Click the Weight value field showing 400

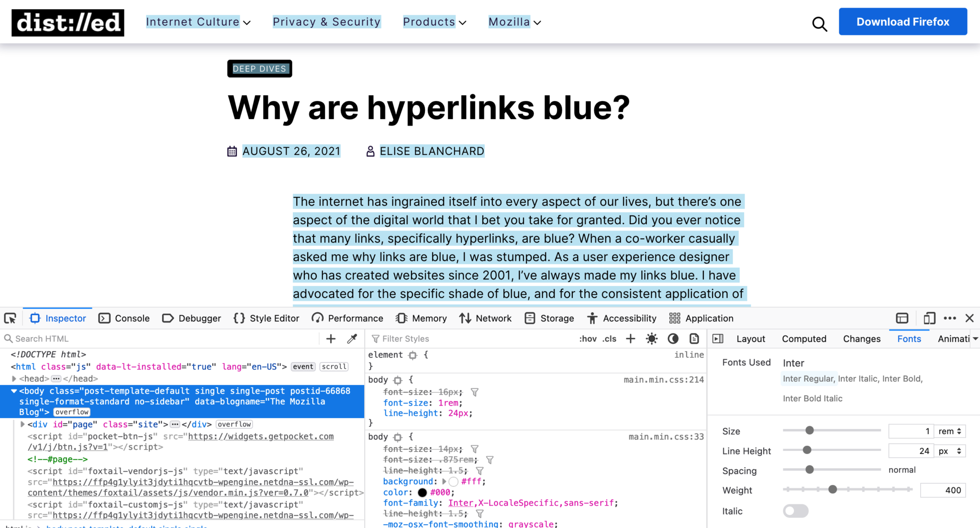[943, 490]
